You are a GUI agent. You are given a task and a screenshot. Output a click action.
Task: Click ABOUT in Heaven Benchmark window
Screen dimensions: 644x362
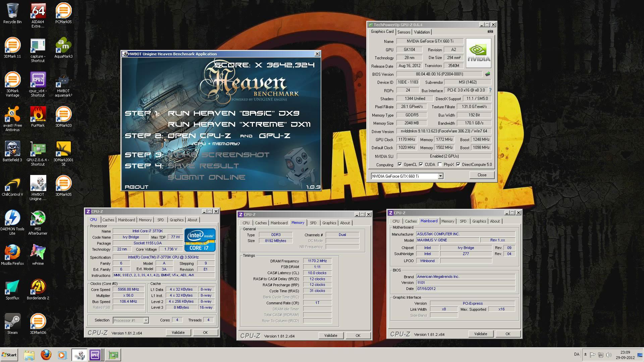coord(137,187)
